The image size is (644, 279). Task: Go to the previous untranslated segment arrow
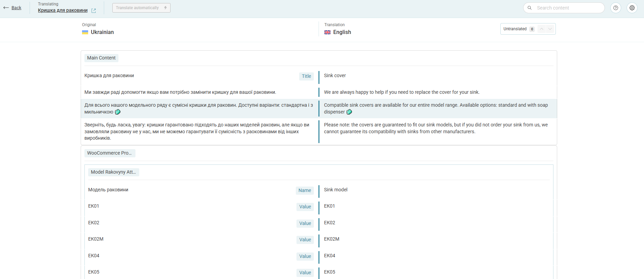(542, 29)
